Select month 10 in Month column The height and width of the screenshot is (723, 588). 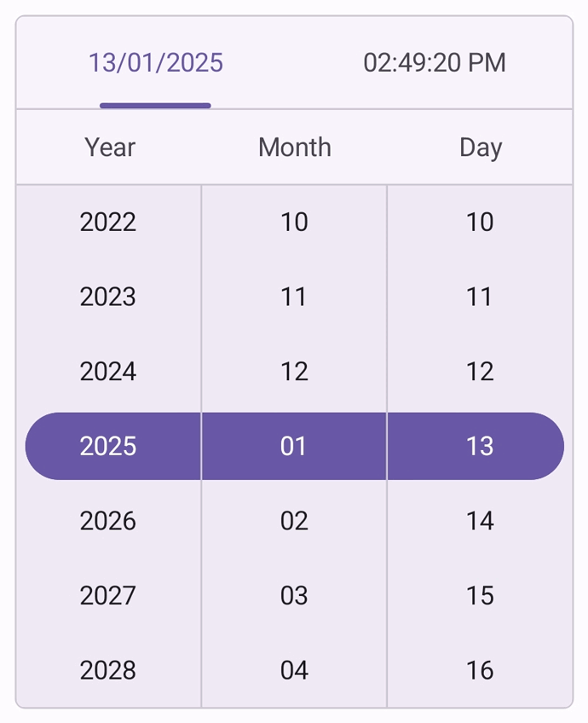coord(294,223)
